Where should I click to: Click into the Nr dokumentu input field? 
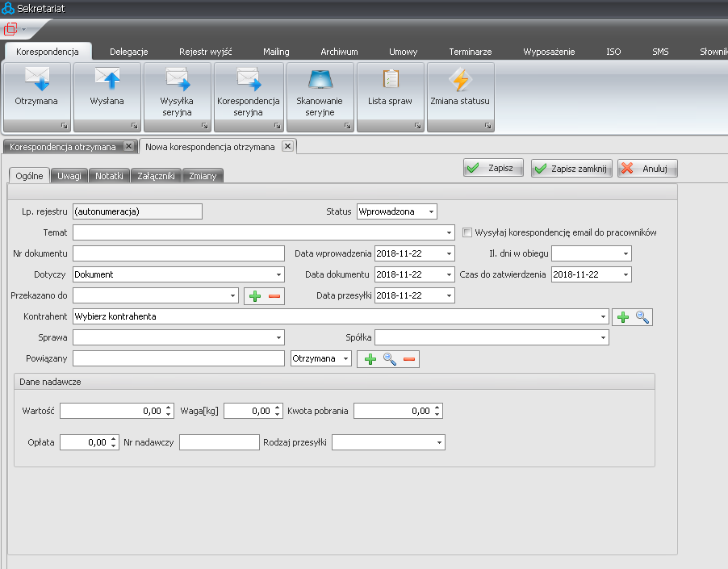pyautogui.click(x=178, y=254)
